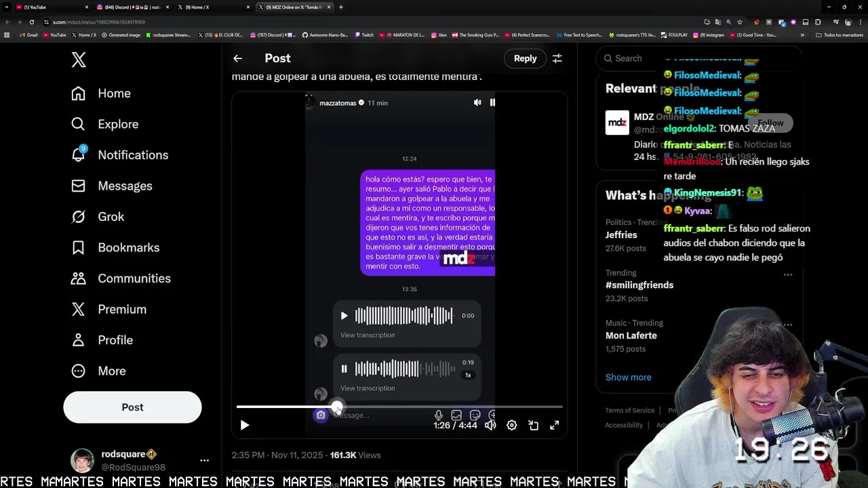Switch to the YouTube browser tab
The image size is (868, 488).
click(51, 7)
